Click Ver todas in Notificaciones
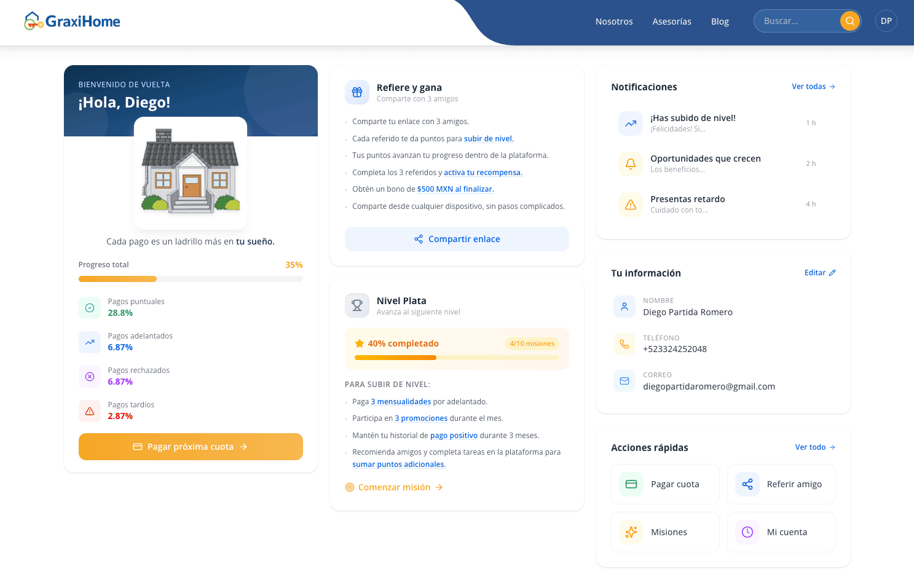 813,86
